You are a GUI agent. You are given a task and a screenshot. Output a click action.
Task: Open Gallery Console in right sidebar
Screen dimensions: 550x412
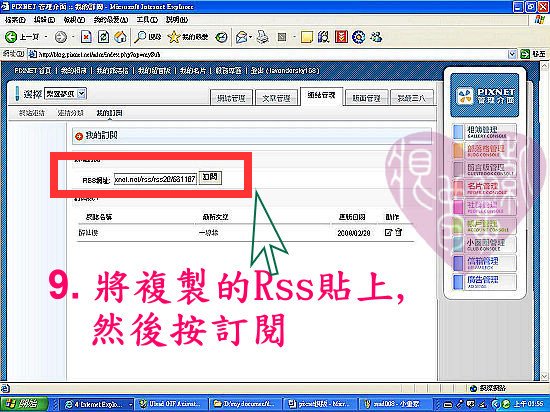click(485, 132)
